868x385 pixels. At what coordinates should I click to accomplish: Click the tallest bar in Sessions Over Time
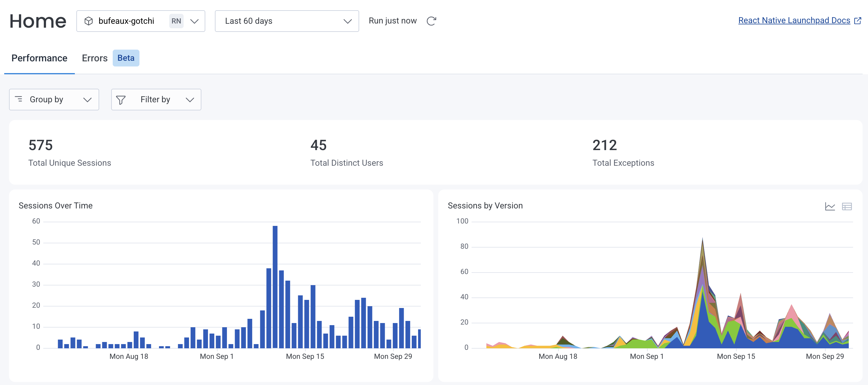coord(275,287)
